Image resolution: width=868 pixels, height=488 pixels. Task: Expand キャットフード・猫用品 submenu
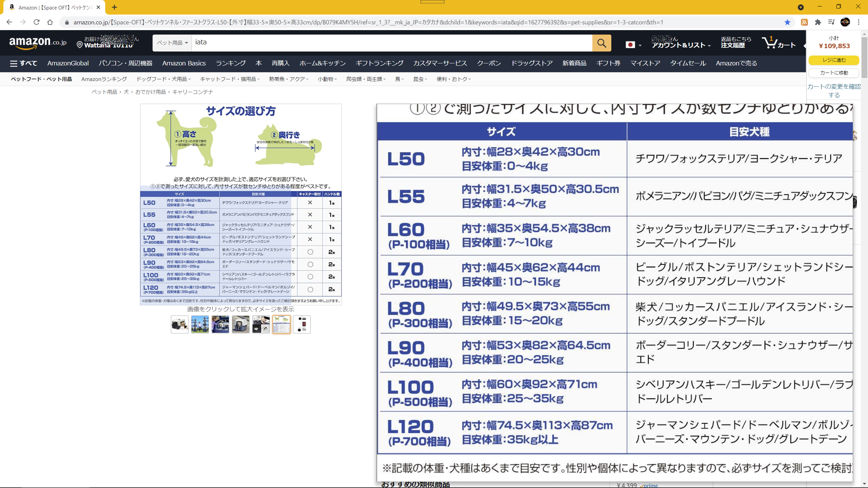(x=230, y=79)
